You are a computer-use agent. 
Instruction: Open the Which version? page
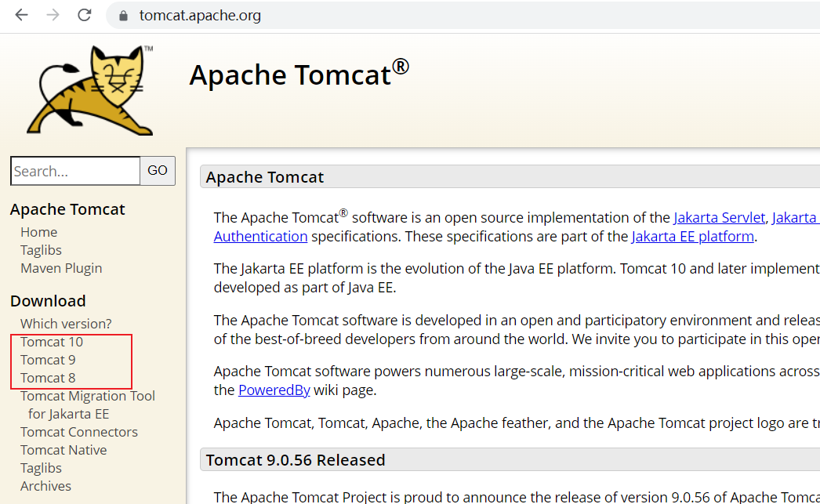pos(65,323)
